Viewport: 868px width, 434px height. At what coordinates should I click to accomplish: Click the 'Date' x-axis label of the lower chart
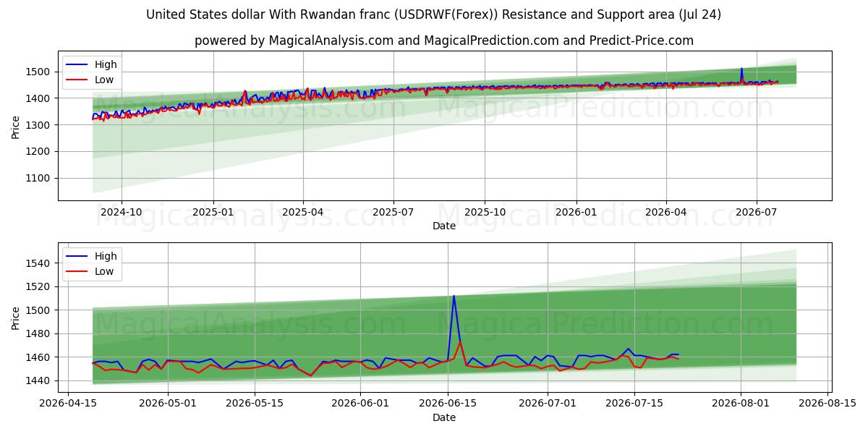click(x=444, y=418)
